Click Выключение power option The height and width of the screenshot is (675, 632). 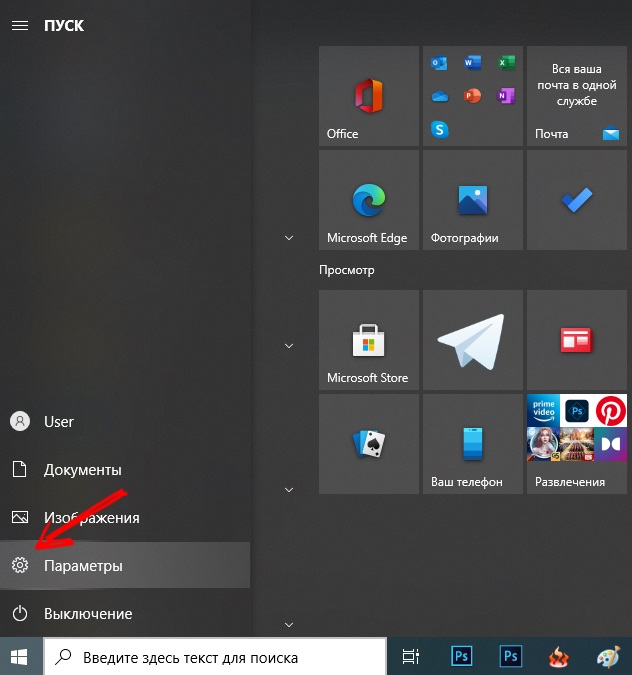[125, 613]
